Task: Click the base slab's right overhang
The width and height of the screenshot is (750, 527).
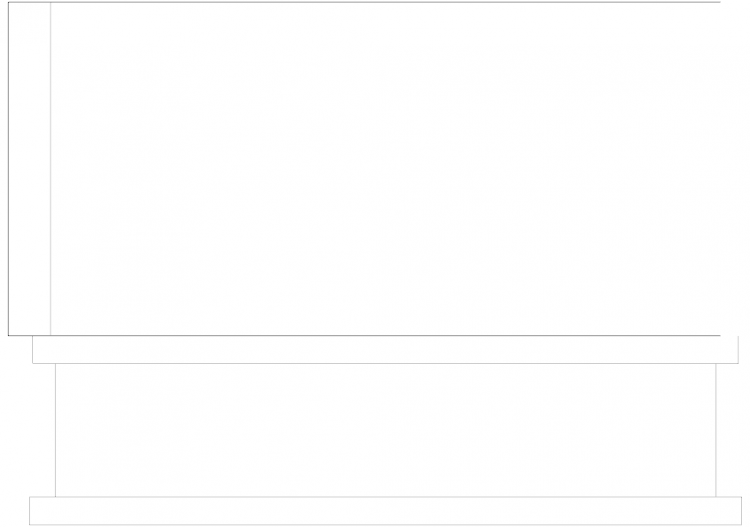Action: pyautogui.click(x=728, y=511)
